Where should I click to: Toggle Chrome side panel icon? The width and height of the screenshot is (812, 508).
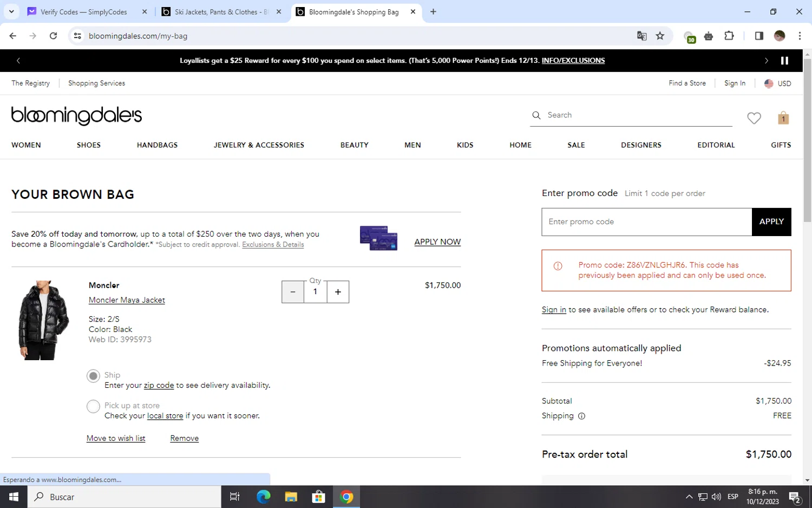coord(759,36)
